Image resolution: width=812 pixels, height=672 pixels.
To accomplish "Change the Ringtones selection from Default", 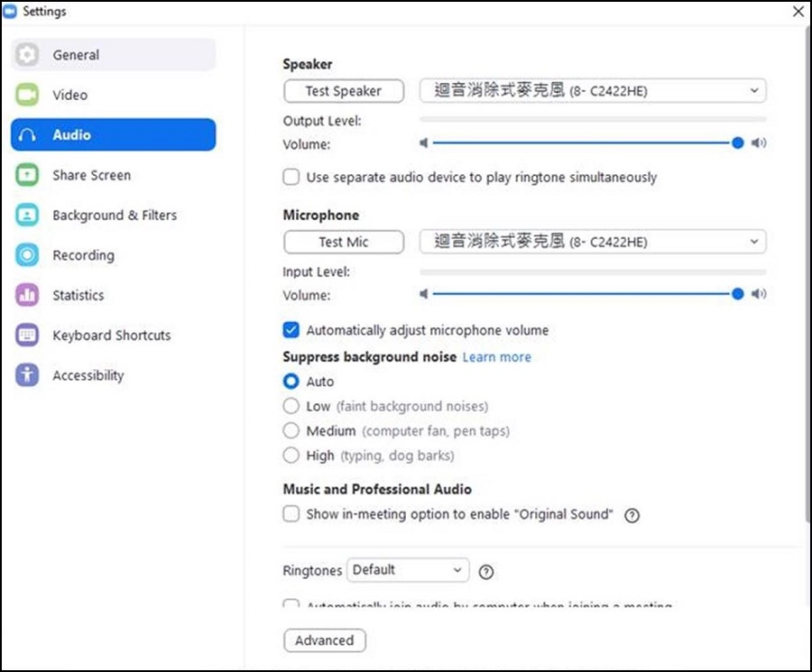I will click(x=408, y=570).
